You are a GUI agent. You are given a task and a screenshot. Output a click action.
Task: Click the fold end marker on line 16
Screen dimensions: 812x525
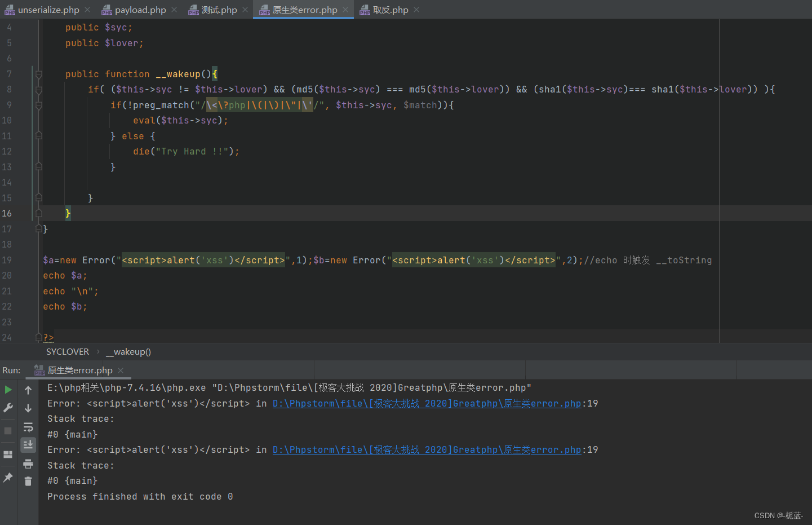click(39, 213)
